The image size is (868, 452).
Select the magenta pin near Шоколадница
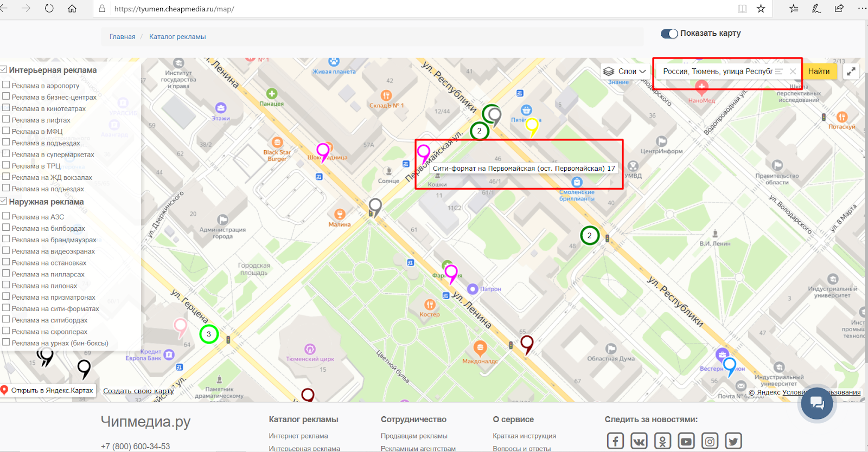(x=323, y=153)
